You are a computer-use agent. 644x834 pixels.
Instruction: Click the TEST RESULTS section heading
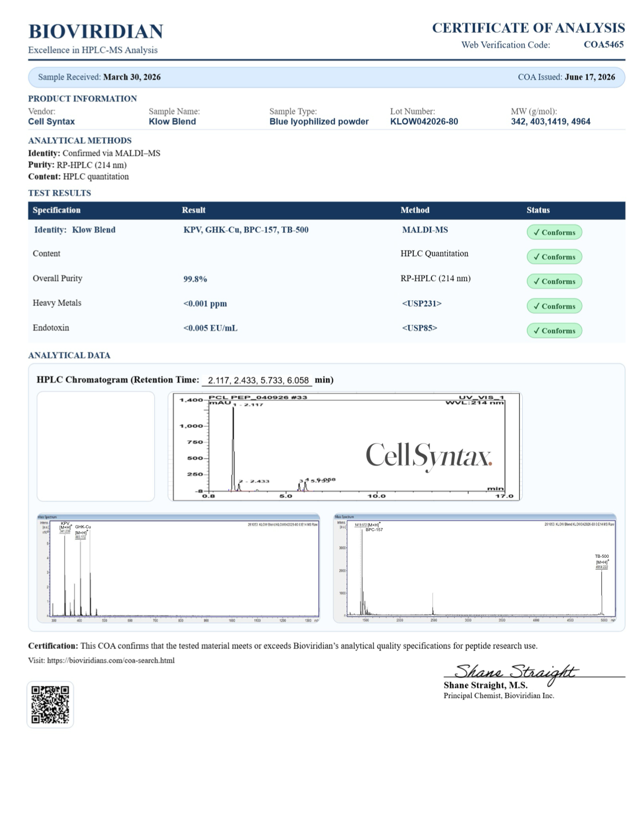pos(59,193)
